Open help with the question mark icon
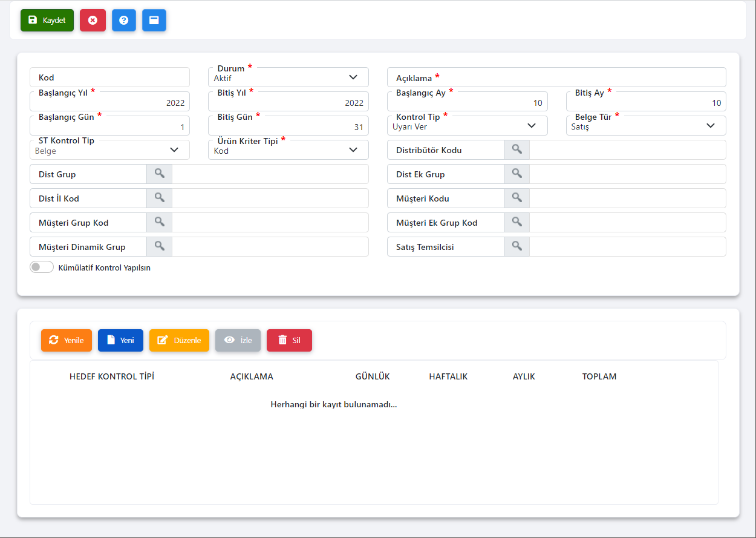Screen dimensions: 756x538 (124, 20)
